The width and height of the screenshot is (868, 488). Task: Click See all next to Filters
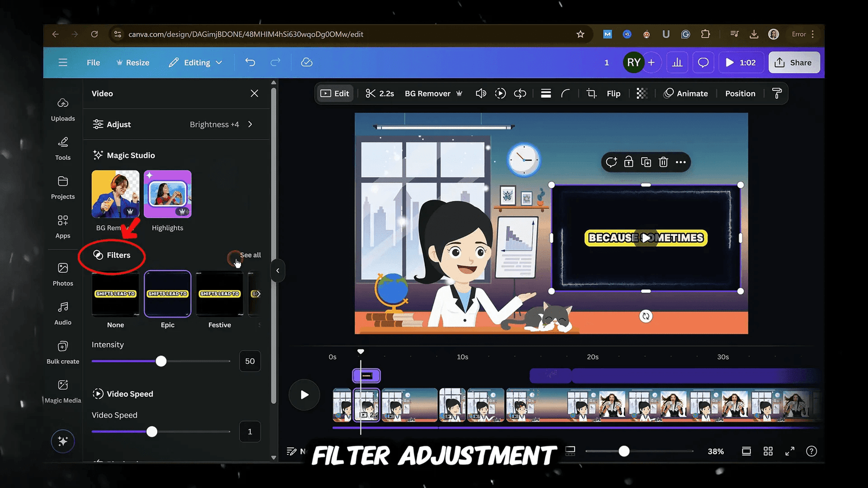click(x=250, y=255)
